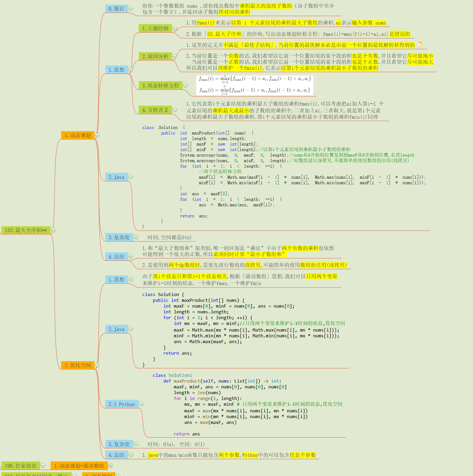
Task: Click the problem statement 给你一个整数数组 nums
Action: pyautogui.click(x=238, y=9)
